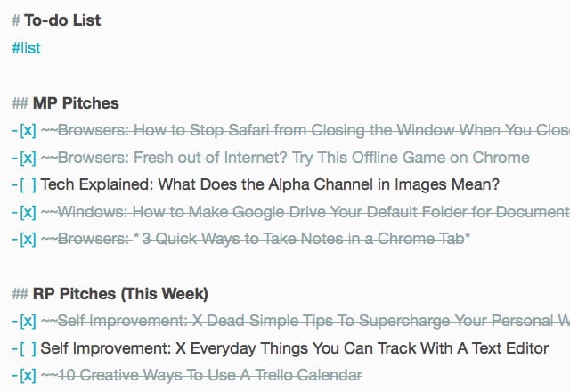570x392 pixels.
Task: Uncheck the Supercharge Your Personal task checkbox
Action: pyautogui.click(x=28, y=321)
